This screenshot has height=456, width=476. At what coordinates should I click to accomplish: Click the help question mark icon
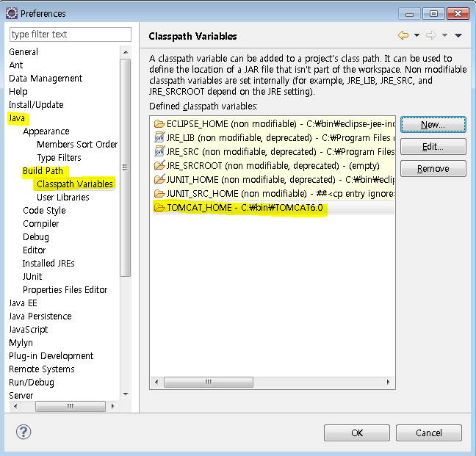[x=24, y=432]
